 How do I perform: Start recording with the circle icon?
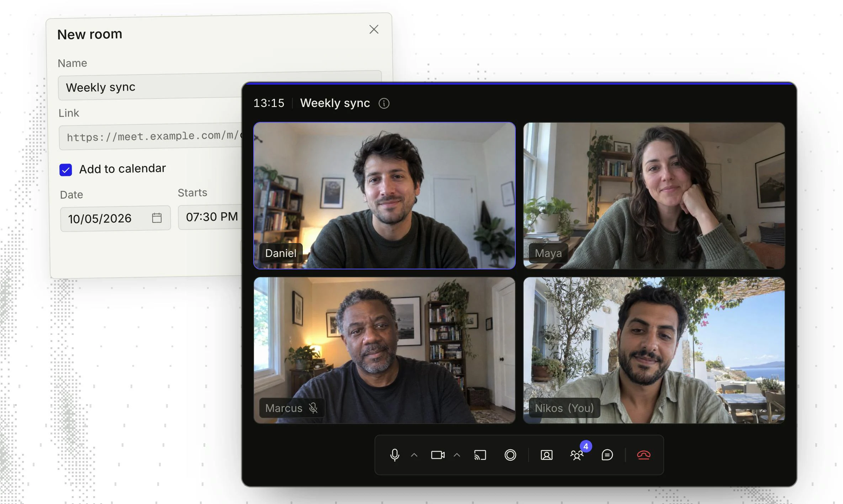coord(510,455)
